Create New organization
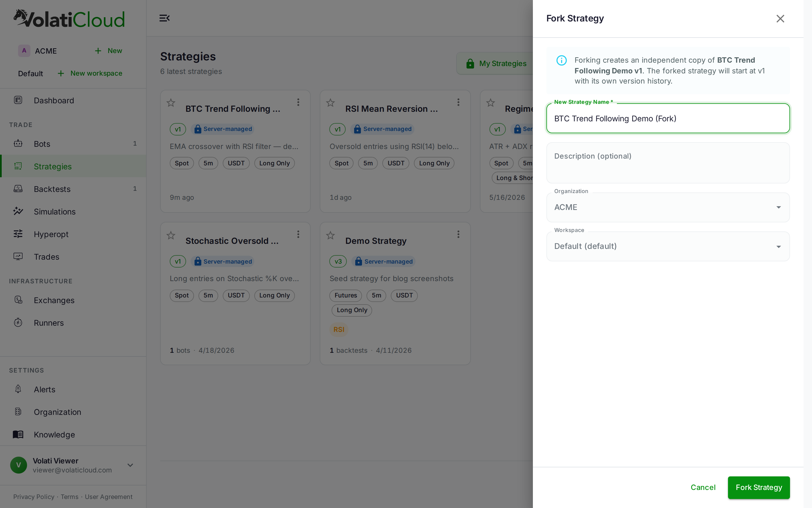 click(x=108, y=51)
